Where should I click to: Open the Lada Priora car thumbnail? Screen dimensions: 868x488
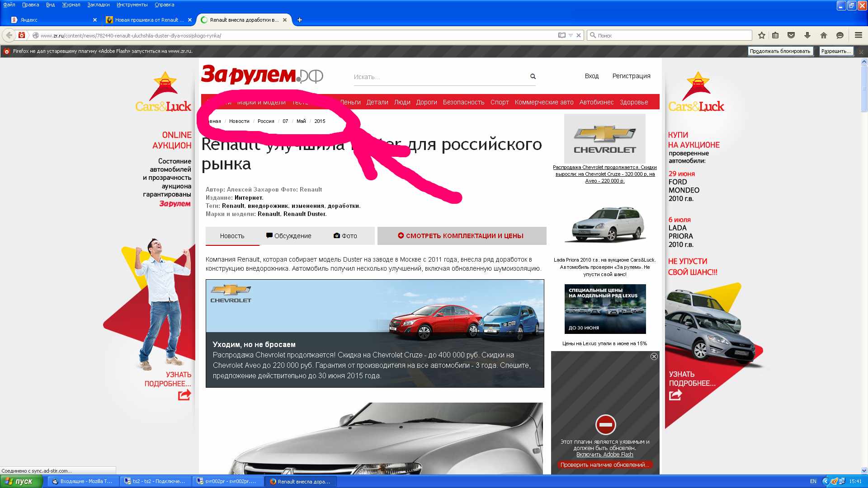click(604, 225)
